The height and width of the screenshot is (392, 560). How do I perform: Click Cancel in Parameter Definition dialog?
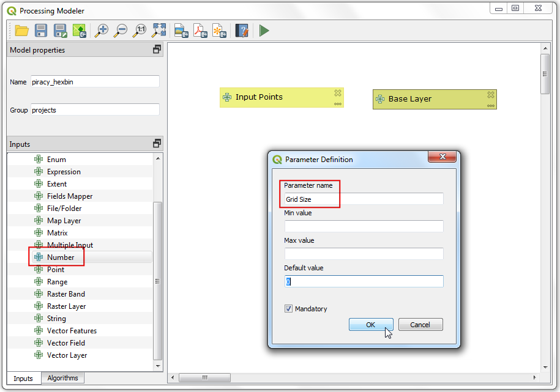[420, 325]
